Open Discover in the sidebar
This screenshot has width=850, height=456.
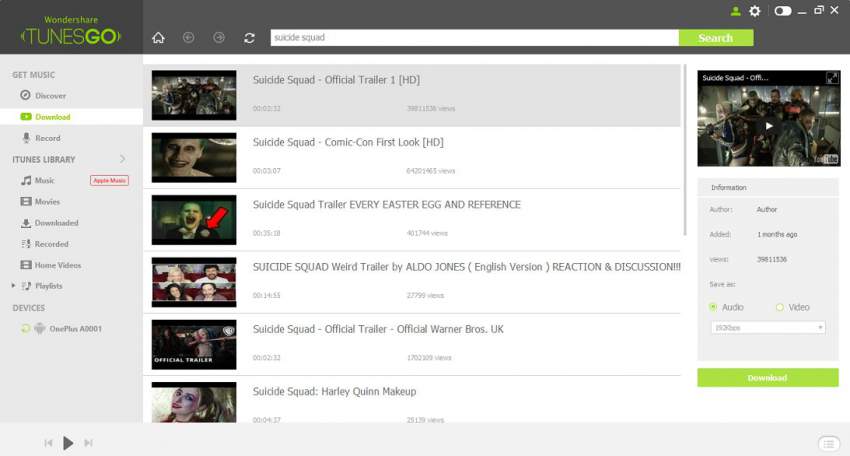pos(50,95)
